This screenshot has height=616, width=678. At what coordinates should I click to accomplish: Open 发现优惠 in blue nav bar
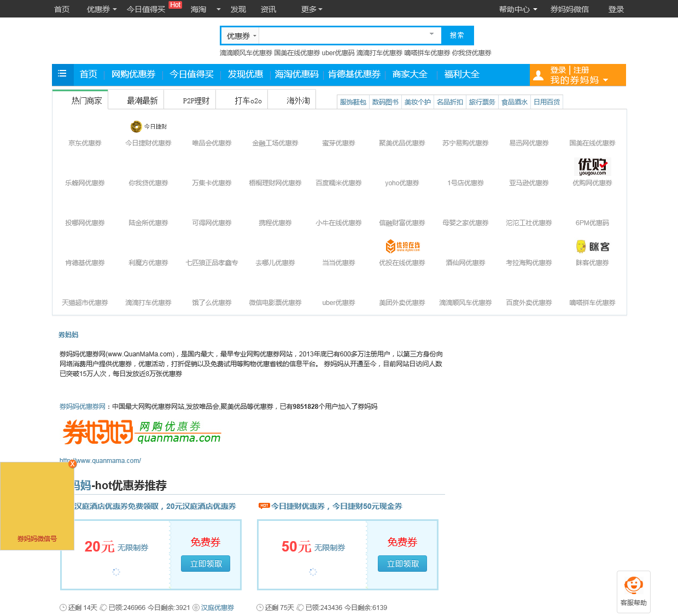(x=246, y=74)
